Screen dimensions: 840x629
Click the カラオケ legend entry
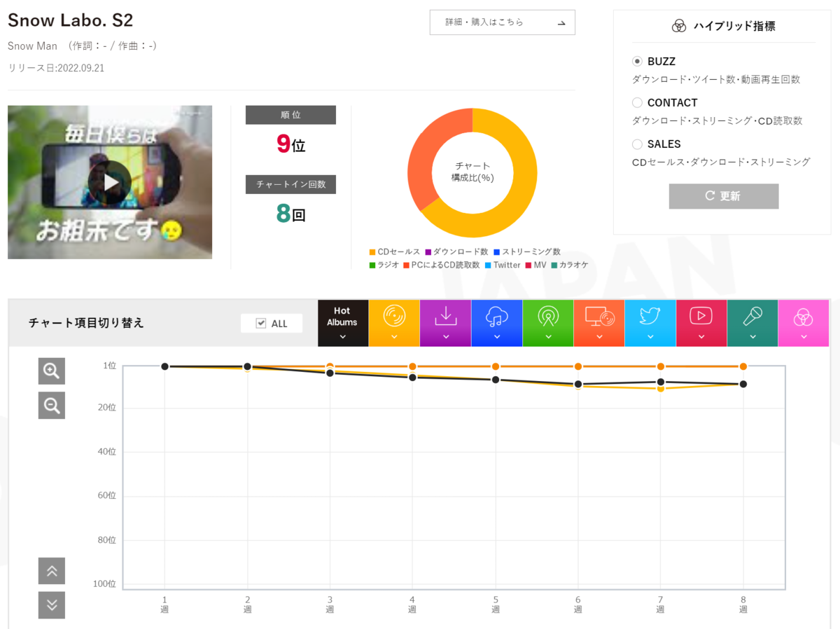tap(569, 265)
